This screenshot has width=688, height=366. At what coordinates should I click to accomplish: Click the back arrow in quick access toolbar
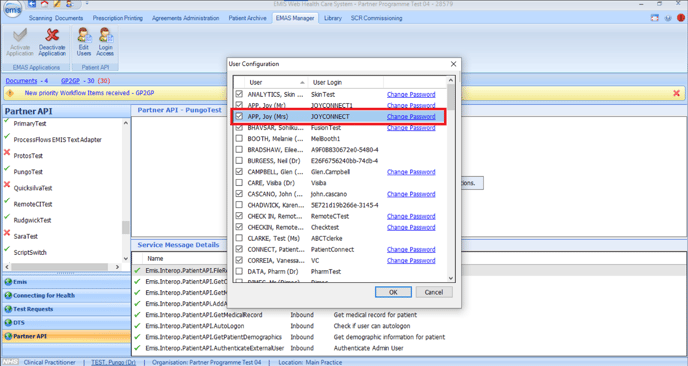[x=32, y=4]
